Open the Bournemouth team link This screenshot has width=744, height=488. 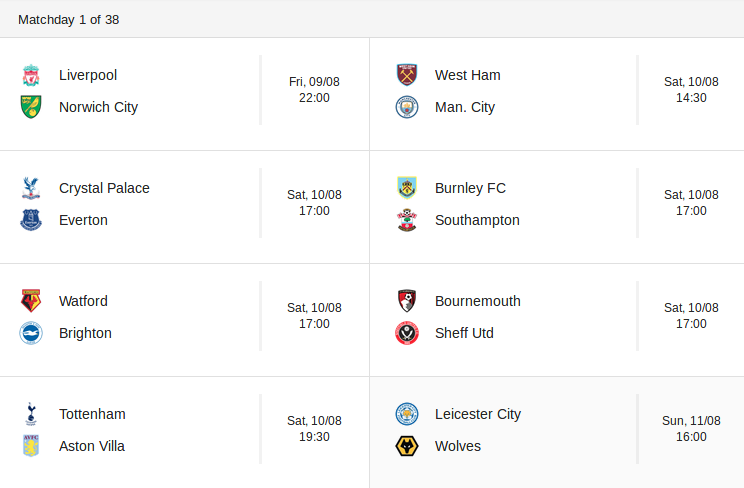[x=477, y=301]
